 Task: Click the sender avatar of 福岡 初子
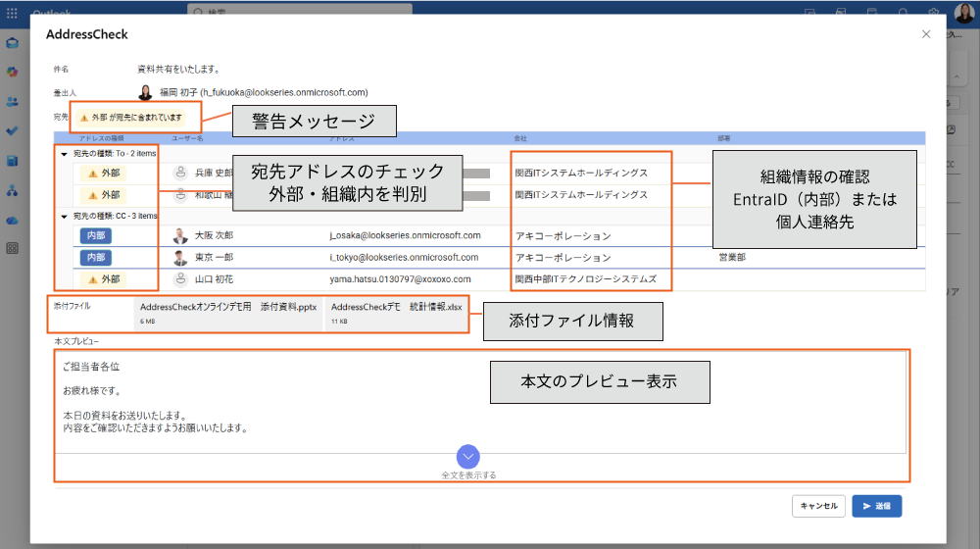[x=145, y=92]
